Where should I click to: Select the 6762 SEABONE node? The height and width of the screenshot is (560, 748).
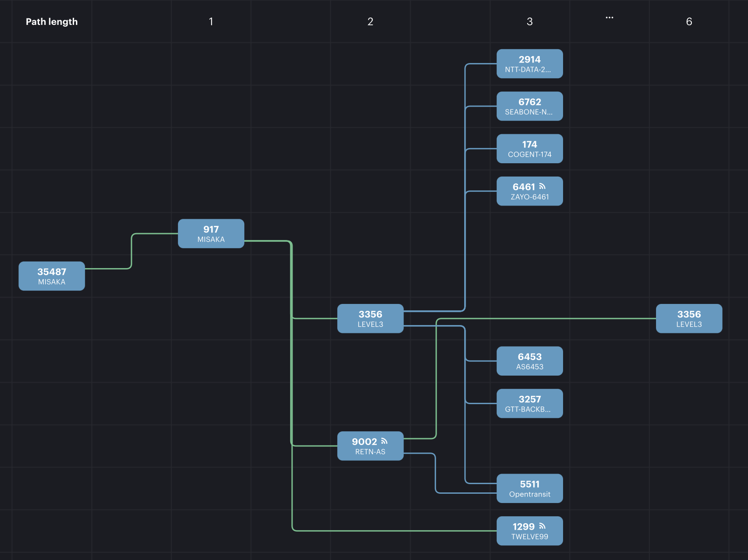(x=529, y=106)
